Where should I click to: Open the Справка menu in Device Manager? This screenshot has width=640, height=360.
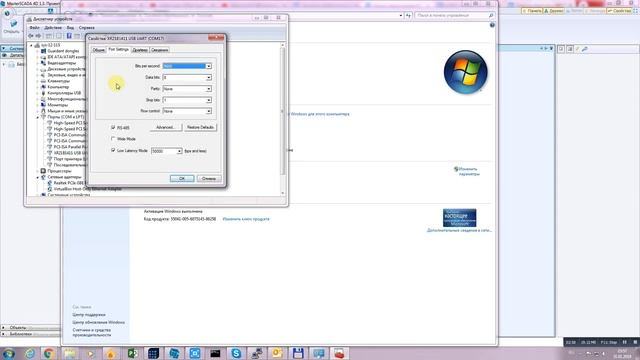click(x=87, y=28)
